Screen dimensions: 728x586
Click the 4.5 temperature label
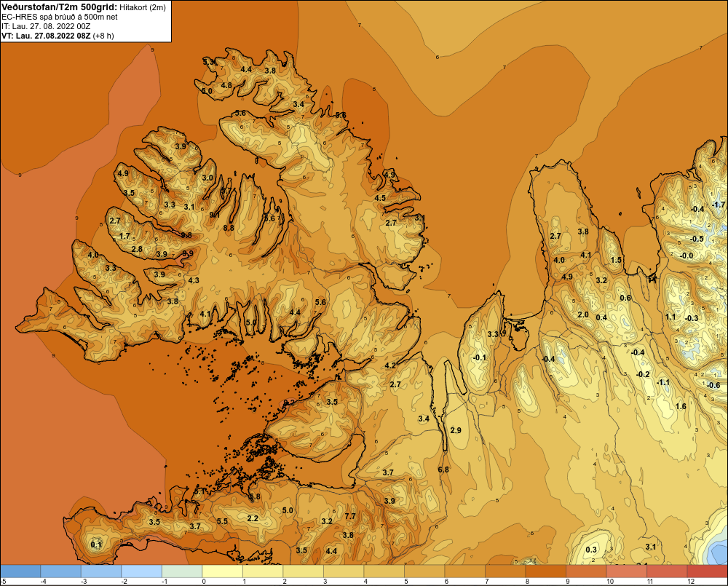tap(380, 198)
